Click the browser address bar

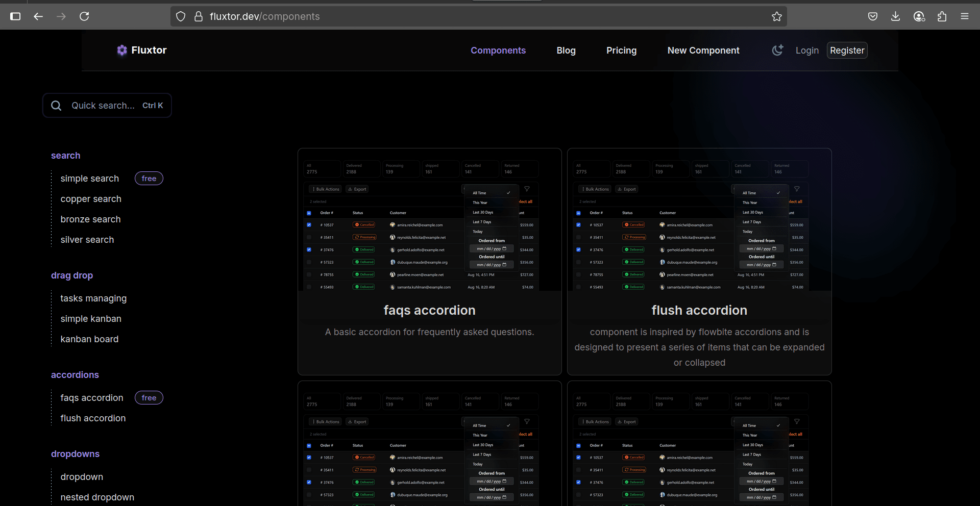(x=478, y=16)
